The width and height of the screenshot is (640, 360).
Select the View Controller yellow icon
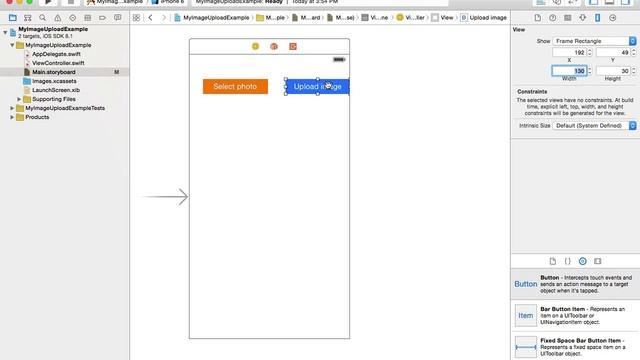256,46
